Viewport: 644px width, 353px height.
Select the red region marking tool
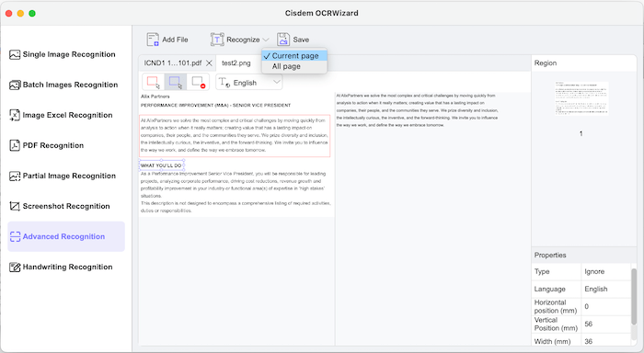[154, 82]
